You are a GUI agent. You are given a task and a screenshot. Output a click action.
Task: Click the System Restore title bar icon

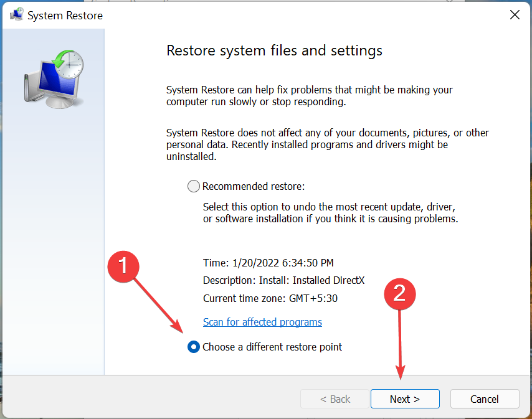tap(16, 14)
